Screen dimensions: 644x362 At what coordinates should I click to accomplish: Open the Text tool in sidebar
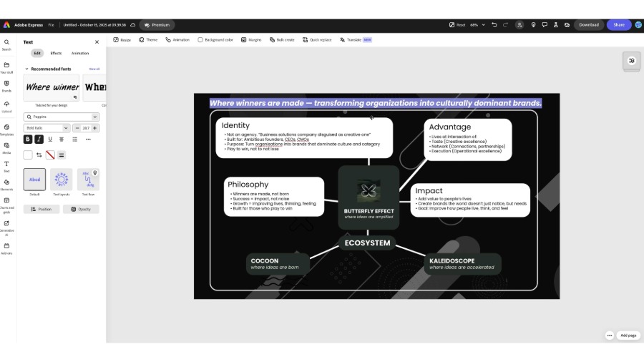[6, 167]
